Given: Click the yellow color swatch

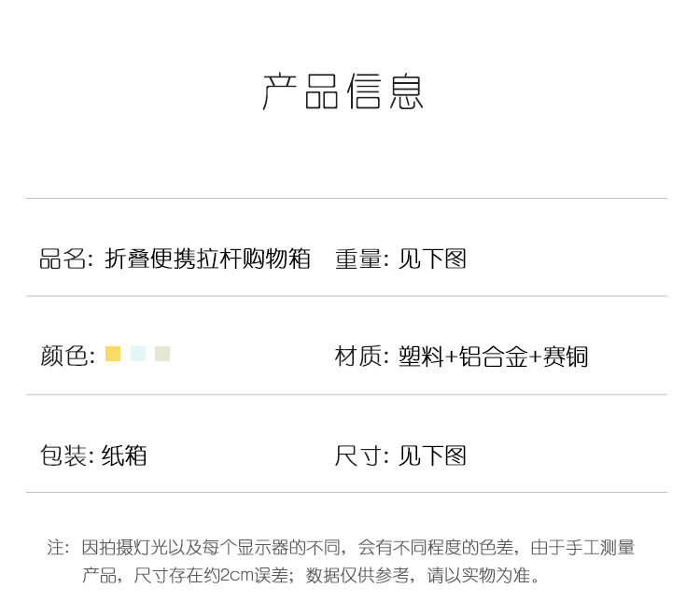Looking at the screenshot, I should click(113, 354).
